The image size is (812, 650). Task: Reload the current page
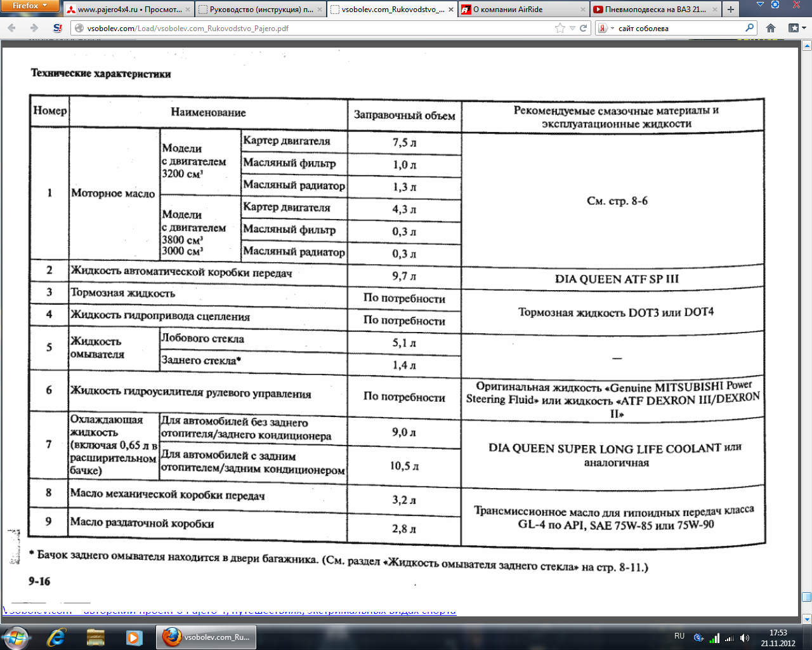(584, 28)
